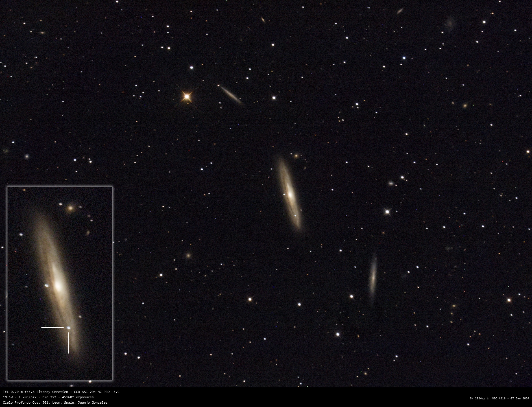Image resolution: width=532 pixels, height=407 pixels.
Task: Click the bright orange star with diffraction spikes
Action: coord(187,97)
